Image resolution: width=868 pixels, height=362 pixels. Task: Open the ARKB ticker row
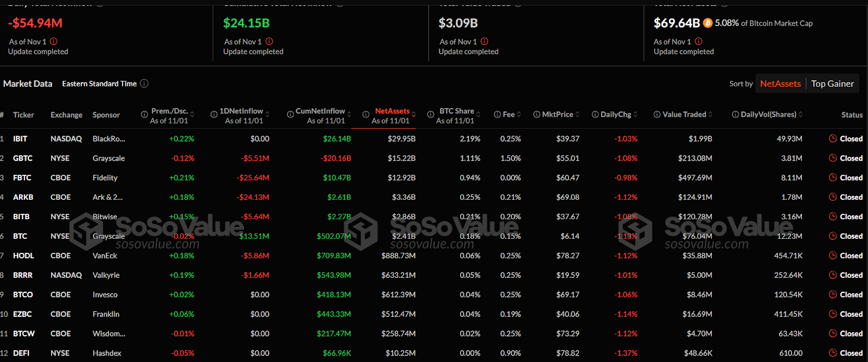tap(434, 197)
